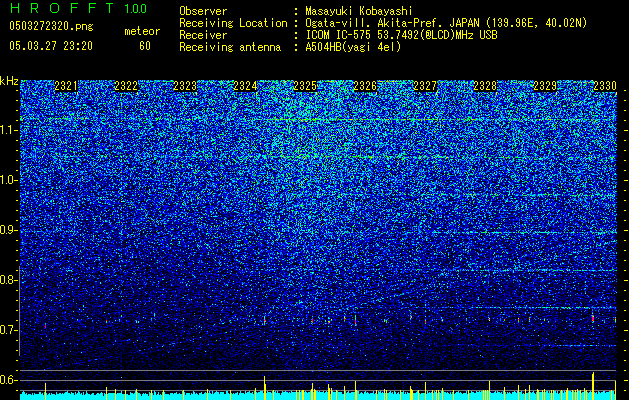
Task: Click the 2321 time marker
Action: point(66,86)
